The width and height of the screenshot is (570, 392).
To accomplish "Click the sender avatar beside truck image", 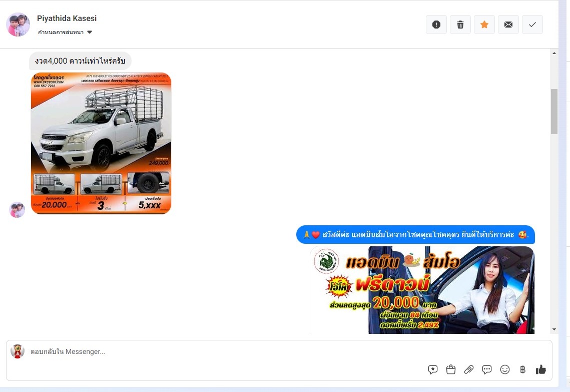I will (17, 210).
